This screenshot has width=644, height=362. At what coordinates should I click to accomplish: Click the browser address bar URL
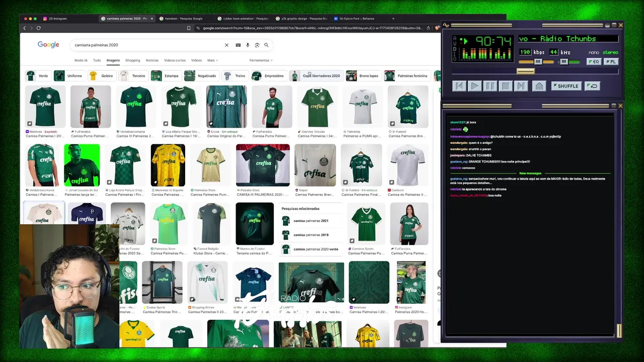click(312, 28)
